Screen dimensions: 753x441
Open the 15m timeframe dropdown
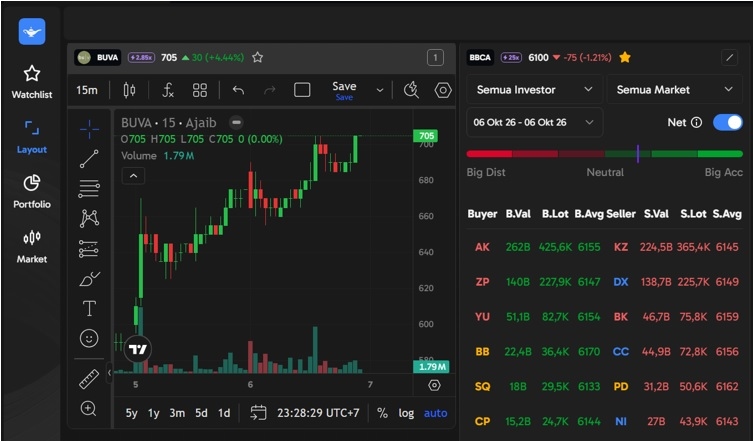[x=87, y=90]
